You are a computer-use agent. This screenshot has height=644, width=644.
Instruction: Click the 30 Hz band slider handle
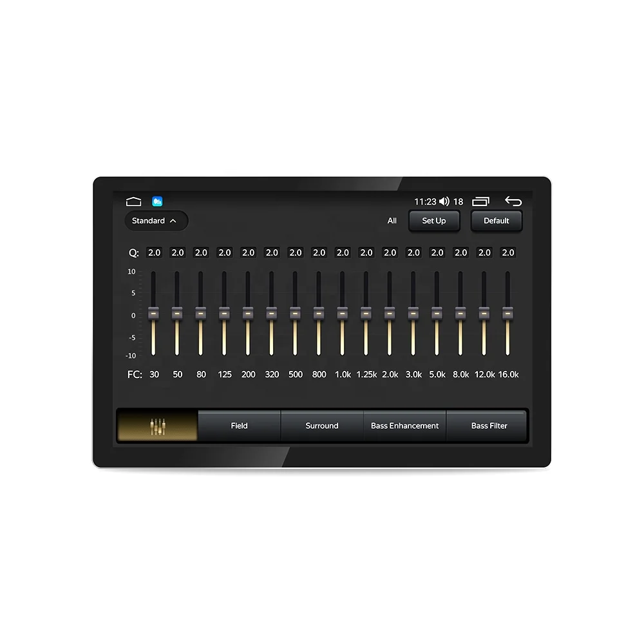(153, 314)
